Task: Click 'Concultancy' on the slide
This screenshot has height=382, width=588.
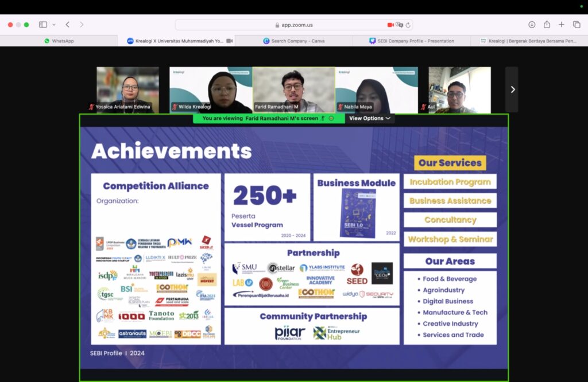Action: pos(450,220)
